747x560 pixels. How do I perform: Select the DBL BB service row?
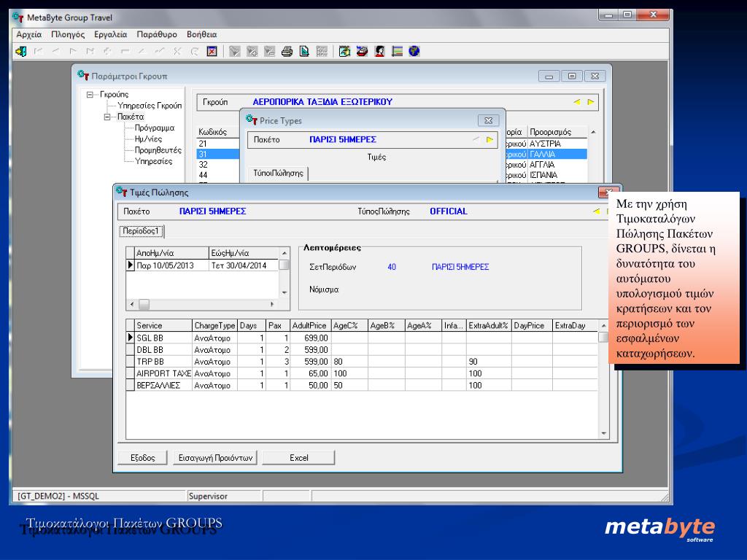tap(149, 350)
